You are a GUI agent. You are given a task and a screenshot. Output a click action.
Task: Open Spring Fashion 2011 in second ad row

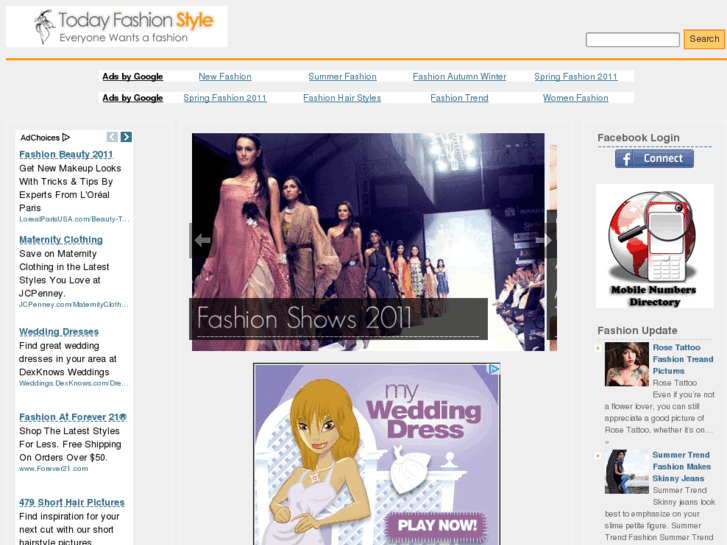pyautogui.click(x=225, y=98)
